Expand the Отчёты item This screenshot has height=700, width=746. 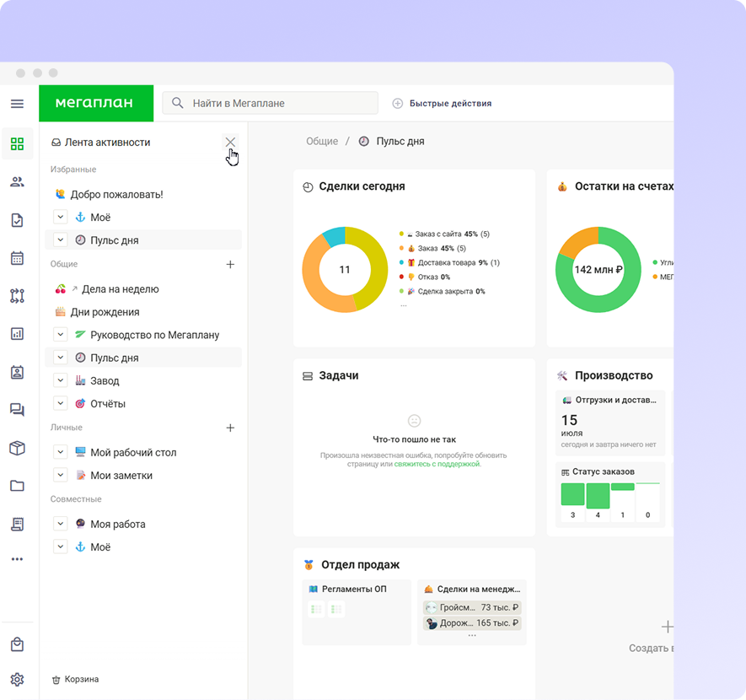pos(61,403)
